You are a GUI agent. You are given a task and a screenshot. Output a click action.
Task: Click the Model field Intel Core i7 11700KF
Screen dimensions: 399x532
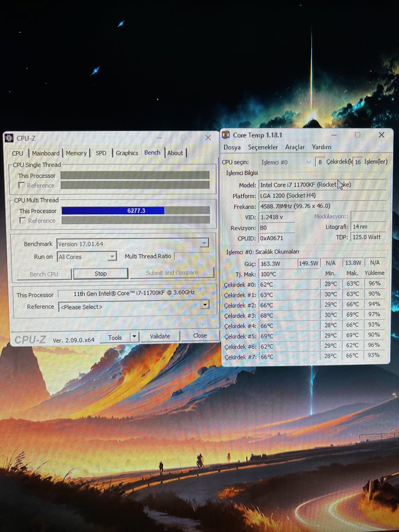322,185
